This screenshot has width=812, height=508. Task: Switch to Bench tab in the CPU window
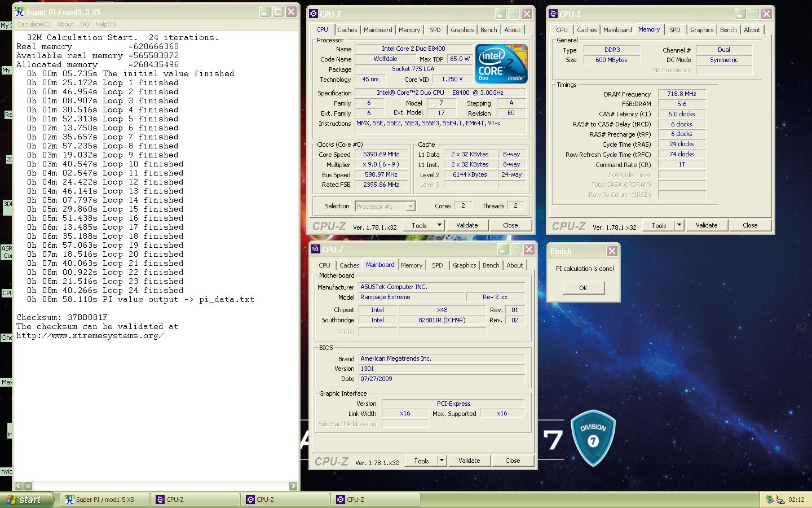pyautogui.click(x=489, y=30)
